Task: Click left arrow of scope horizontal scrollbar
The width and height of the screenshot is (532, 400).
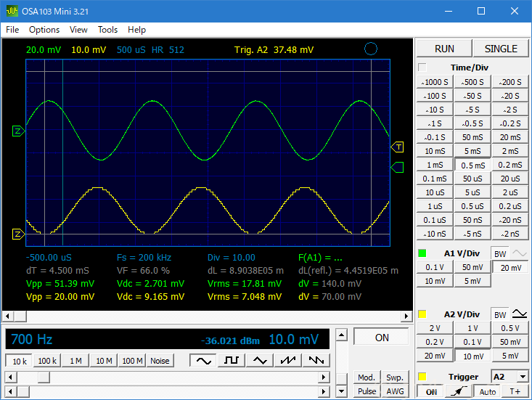Action: [8, 317]
